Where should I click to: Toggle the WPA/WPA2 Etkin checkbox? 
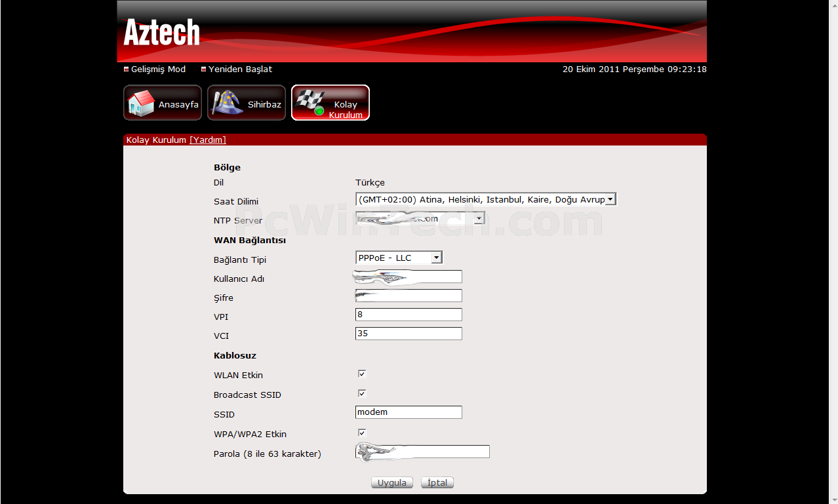click(361, 433)
